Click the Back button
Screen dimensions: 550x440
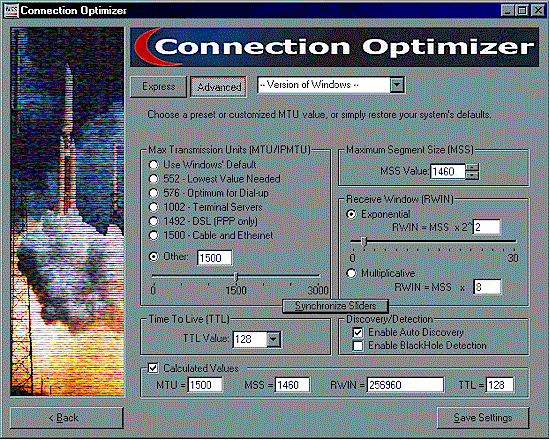click(67, 418)
